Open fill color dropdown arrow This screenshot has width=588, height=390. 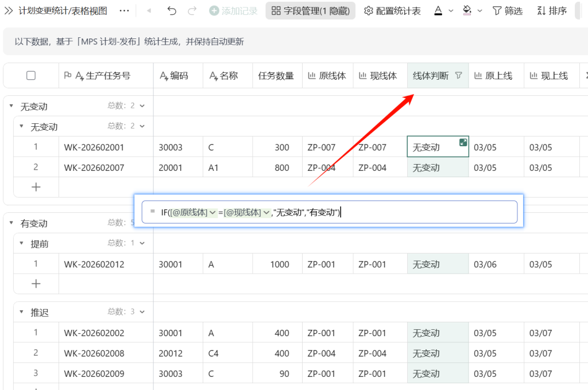(479, 11)
